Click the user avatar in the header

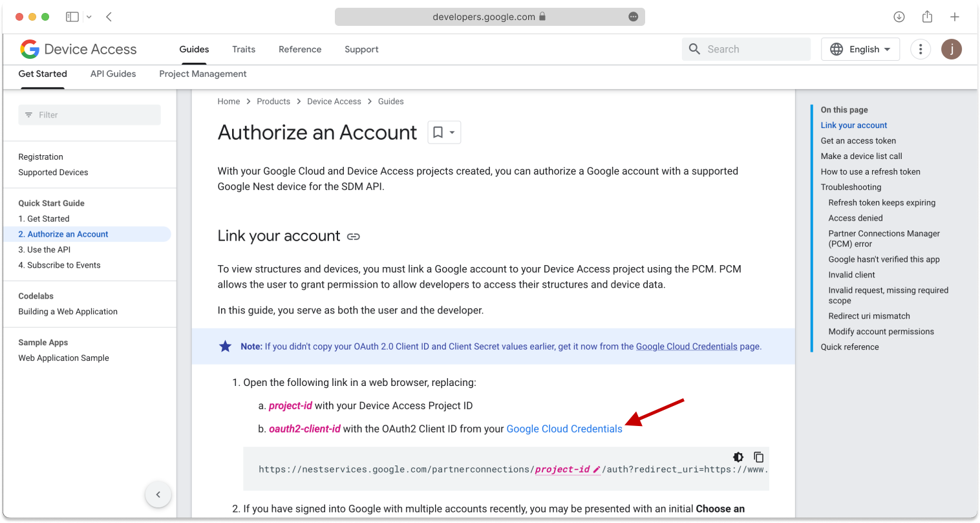[952, 48]
